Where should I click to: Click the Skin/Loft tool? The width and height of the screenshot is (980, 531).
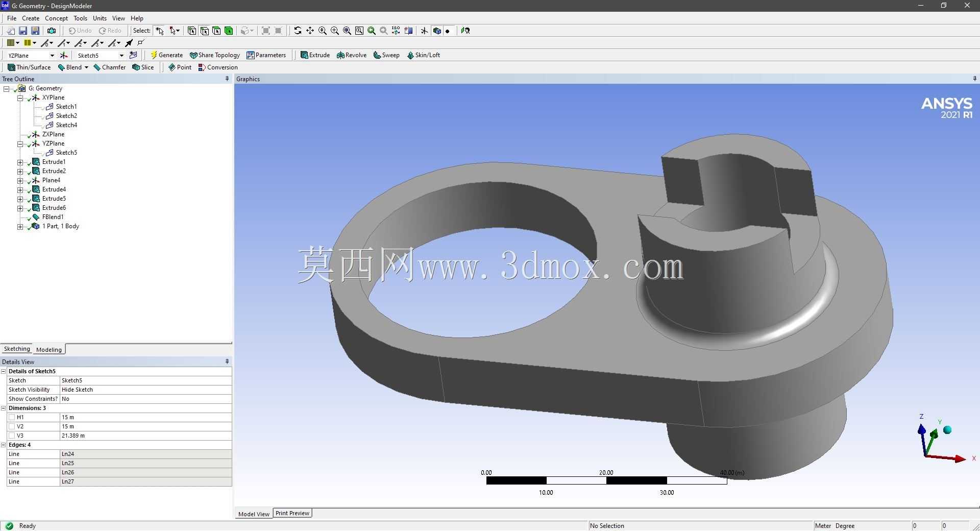point(423,55)
